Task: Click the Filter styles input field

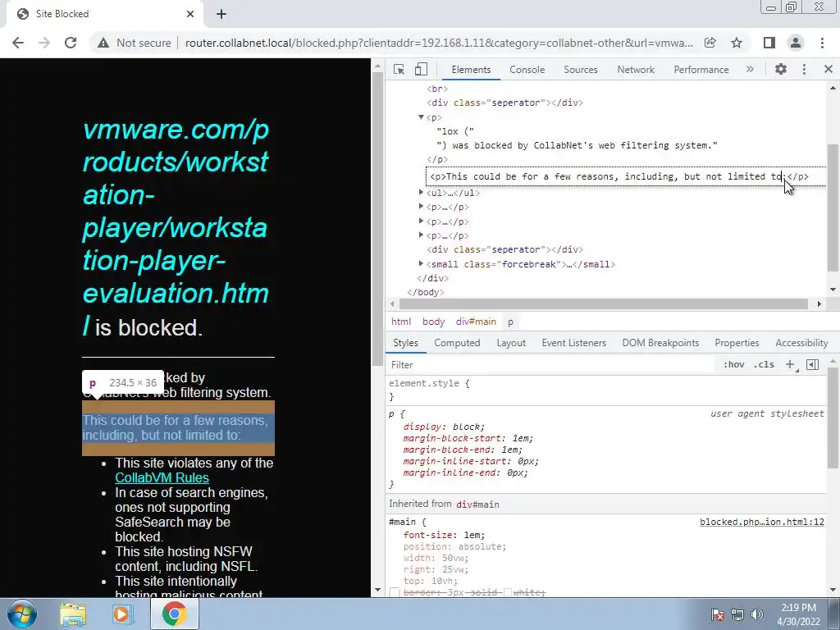Action: click(552, 365)
